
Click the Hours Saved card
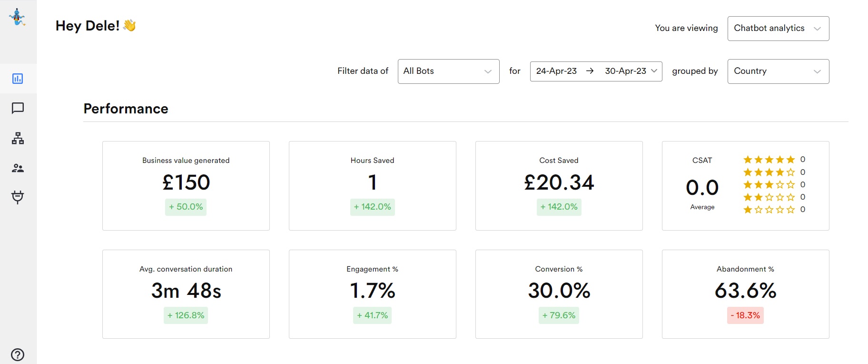373,186
